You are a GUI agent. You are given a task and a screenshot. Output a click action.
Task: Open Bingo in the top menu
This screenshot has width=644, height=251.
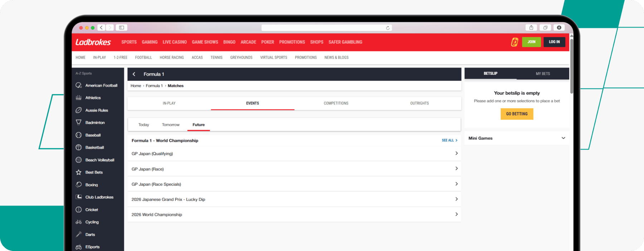coord(229,42)
